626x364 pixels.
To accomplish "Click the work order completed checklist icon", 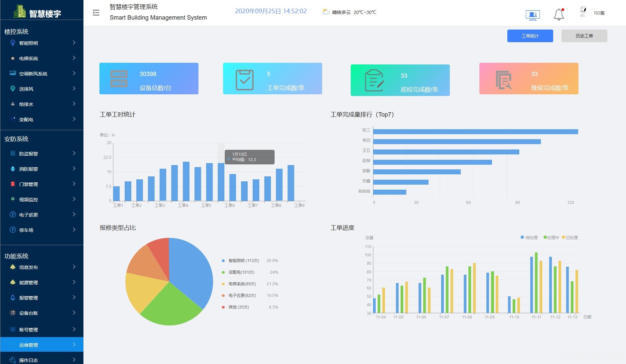I will tap(245, 80).
